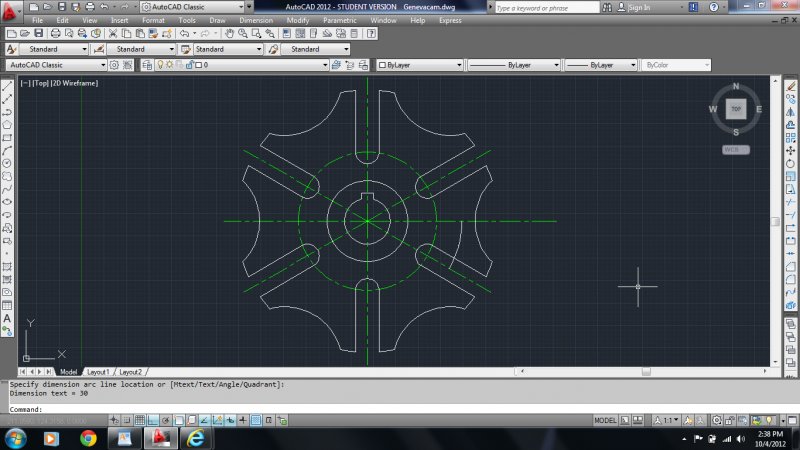The image size is (800, 450).
Task: Open the Linetype ByLayer dropdown
Action: 514,65
